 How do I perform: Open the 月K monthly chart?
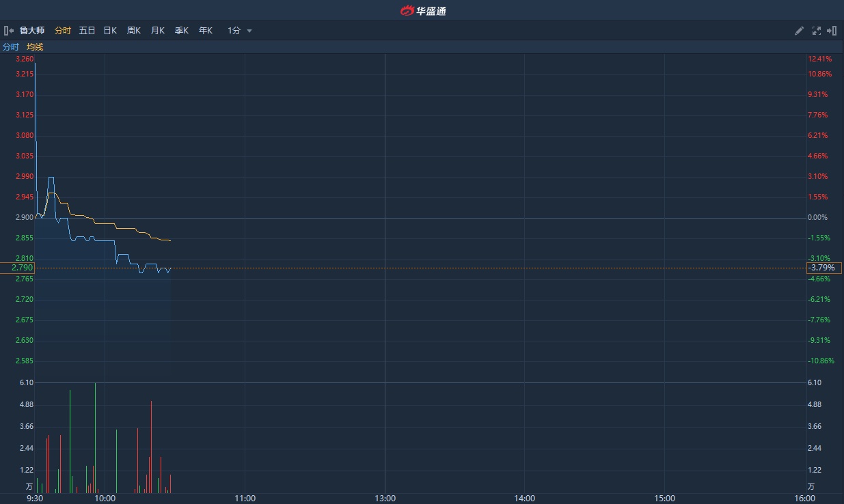[x=157, y=31]
